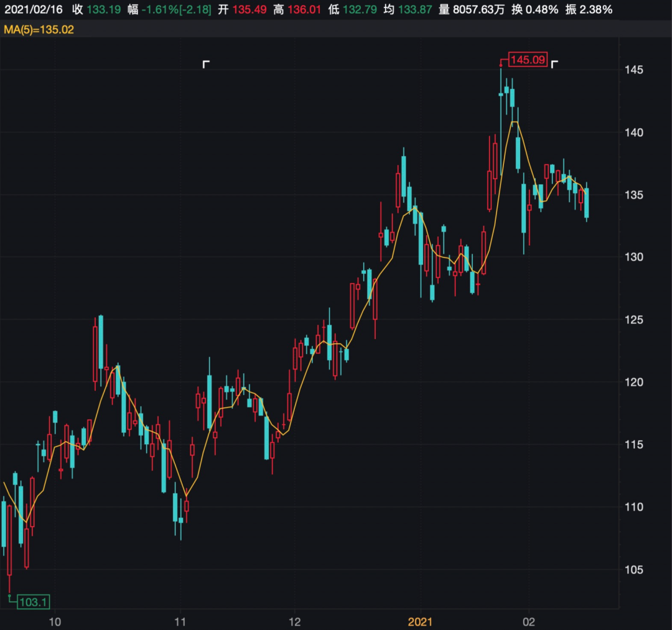
Task: Click month label 12 on the time axis
Action: click(x=295, y=622)
